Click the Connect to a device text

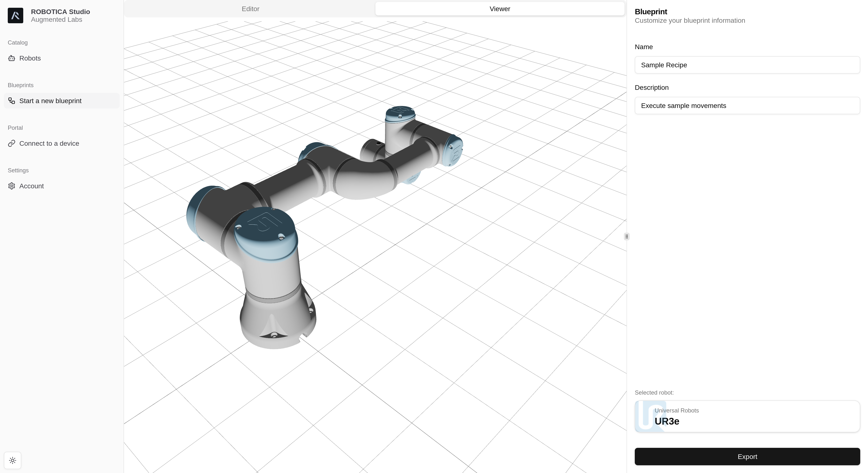[49, 144]
